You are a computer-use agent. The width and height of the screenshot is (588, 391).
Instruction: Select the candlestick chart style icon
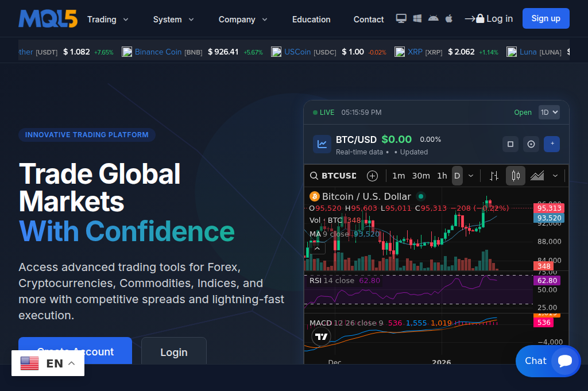pos(515,176)
